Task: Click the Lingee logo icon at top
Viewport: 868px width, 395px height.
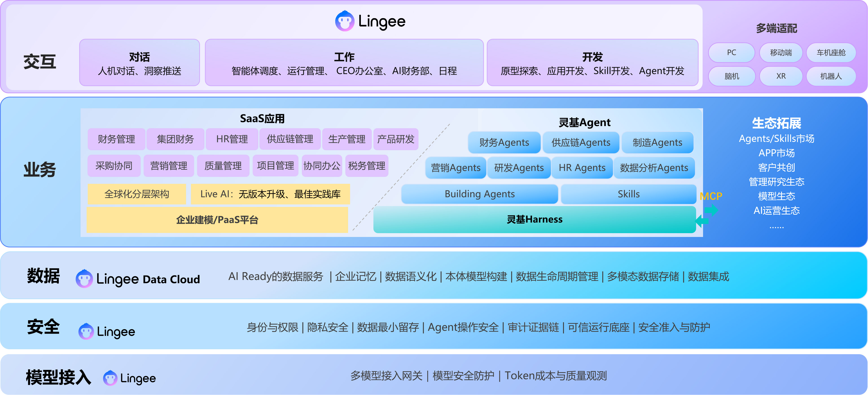Action: pos(345,21)
